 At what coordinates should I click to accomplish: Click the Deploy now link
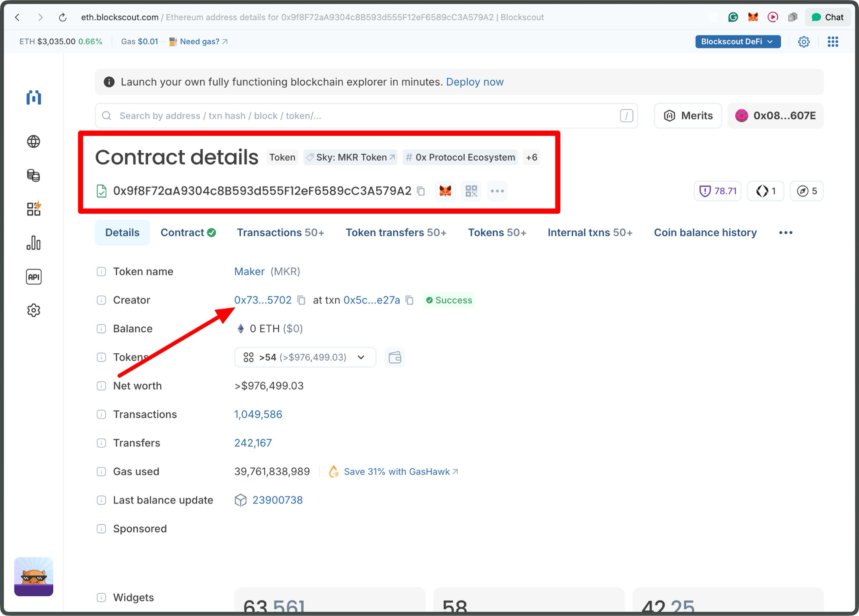coord(475,82)
